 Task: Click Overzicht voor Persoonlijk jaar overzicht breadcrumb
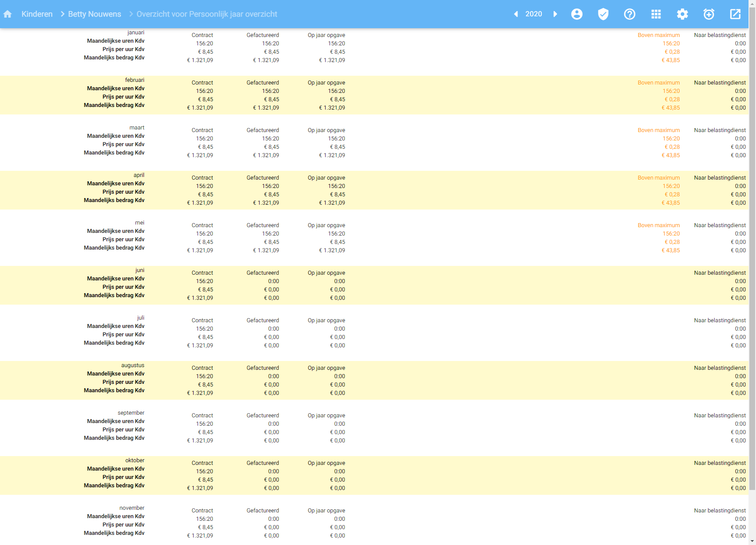(207, 14)
